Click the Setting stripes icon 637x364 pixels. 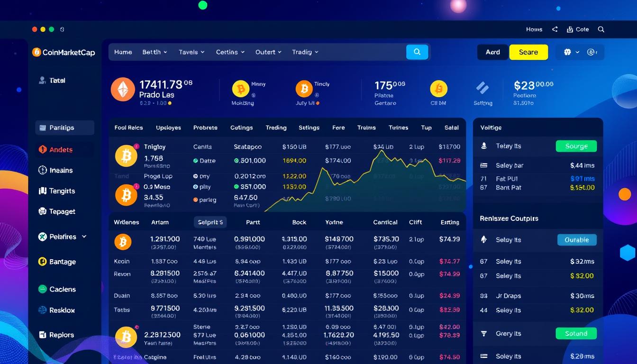pyautogui.click(x=482, y=88)
